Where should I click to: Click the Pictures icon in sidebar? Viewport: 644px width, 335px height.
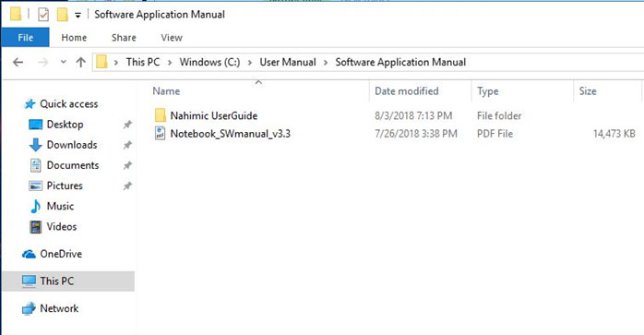[x=35, y=185]
